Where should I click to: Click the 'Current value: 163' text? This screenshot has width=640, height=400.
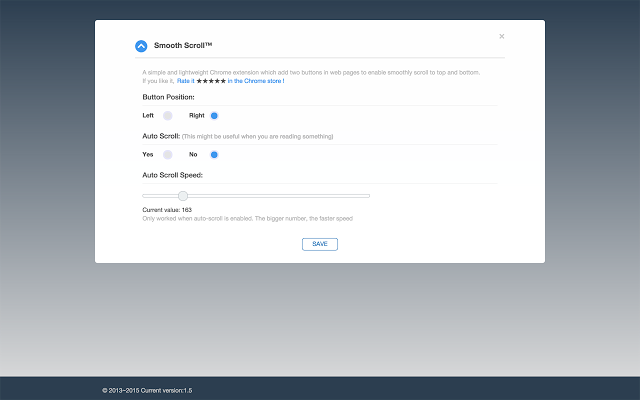[167, 210]
